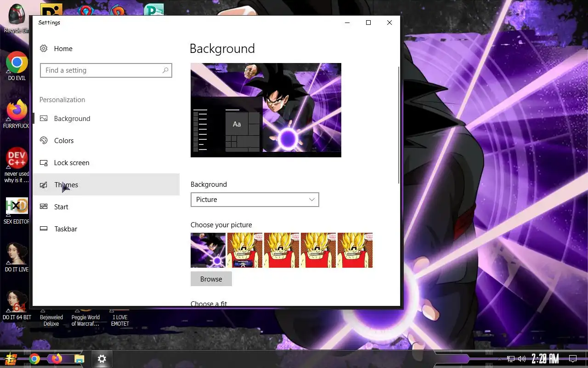Select the I LOVE EMOTET desktop shortcut
The width and height of the screenshot is (588, 368).
click(120, 317)
